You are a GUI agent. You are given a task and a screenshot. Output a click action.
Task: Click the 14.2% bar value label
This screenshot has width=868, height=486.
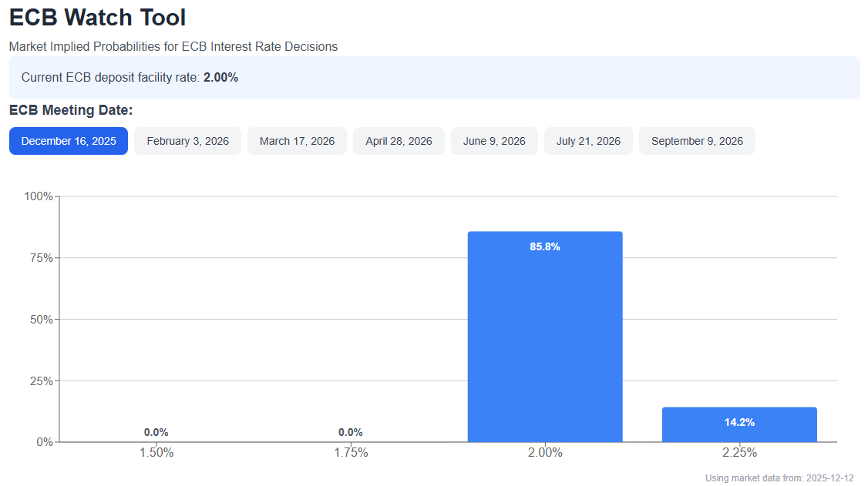739,422
